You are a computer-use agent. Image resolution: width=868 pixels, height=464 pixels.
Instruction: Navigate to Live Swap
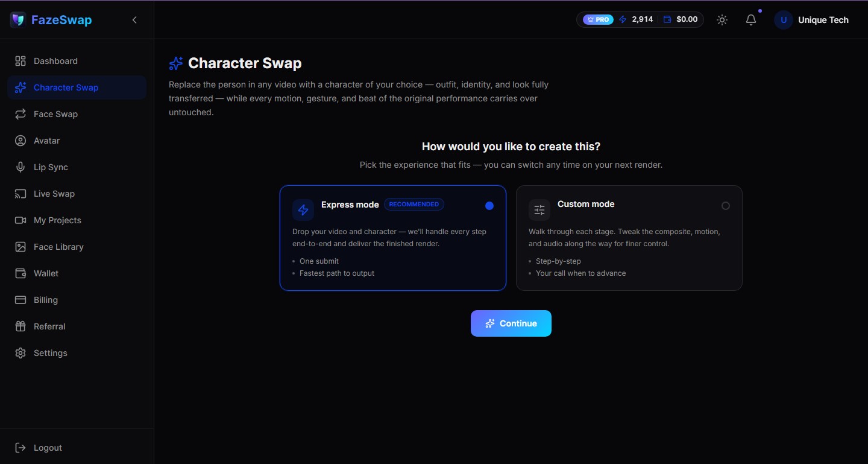[x=54, y=194]
